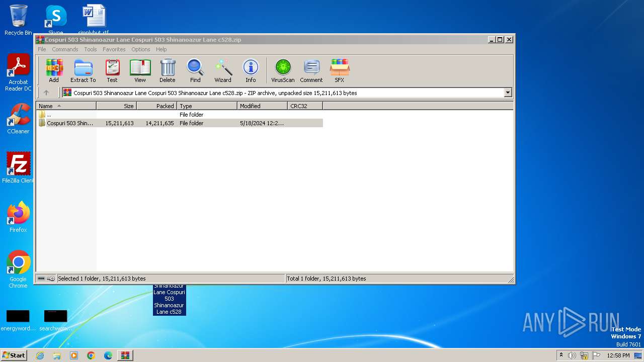644x362 pixels.
Task: Click the WinRAR window title bar icon
Action: (40, 40)
